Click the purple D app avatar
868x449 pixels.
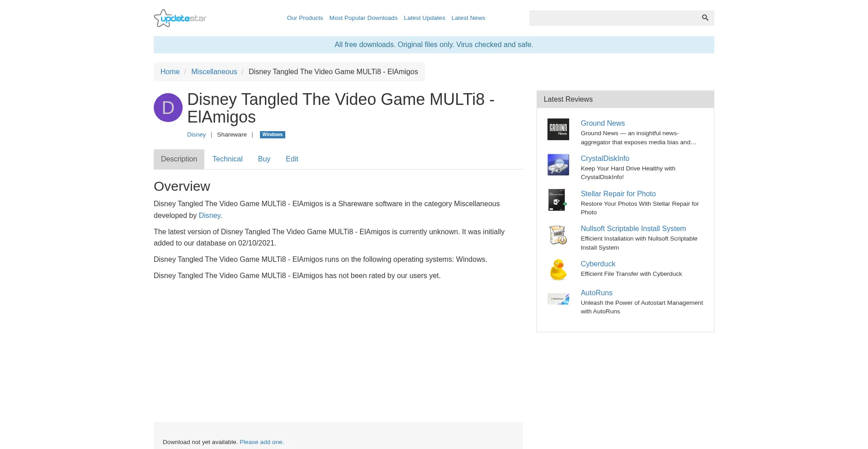[x=168, y=108]
